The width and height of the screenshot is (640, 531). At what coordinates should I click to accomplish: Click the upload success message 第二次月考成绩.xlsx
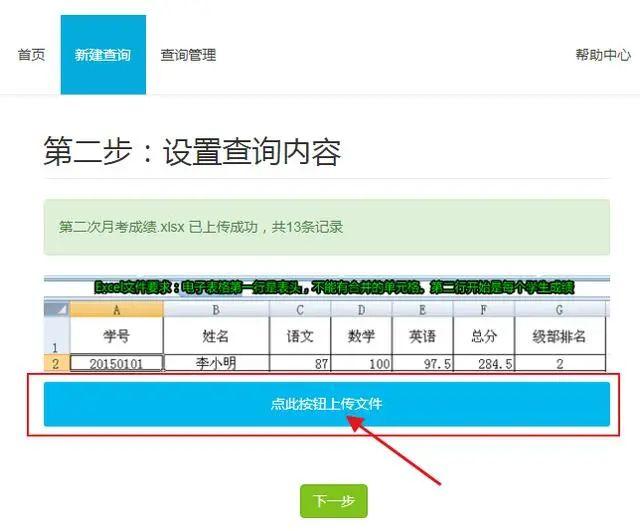327,227
